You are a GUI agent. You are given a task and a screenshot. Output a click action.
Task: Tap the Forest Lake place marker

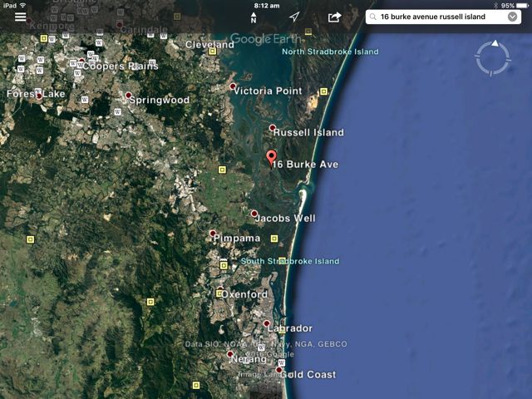click(39, 96)
